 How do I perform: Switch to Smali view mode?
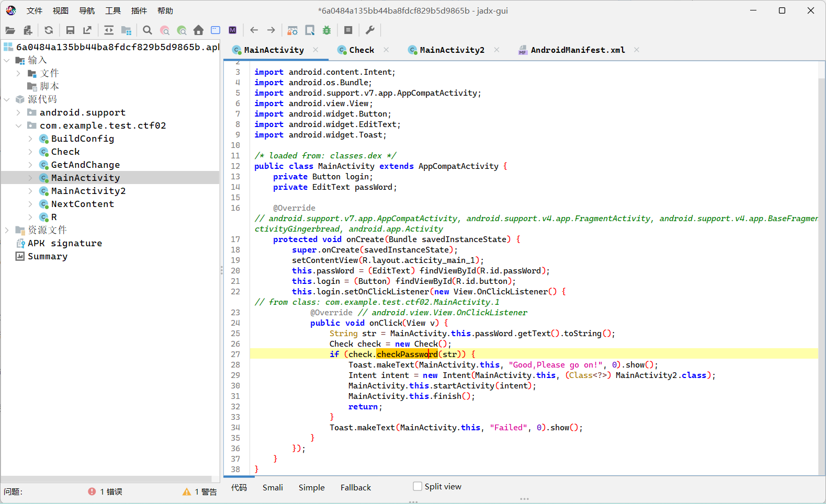(x=273, y=487)
